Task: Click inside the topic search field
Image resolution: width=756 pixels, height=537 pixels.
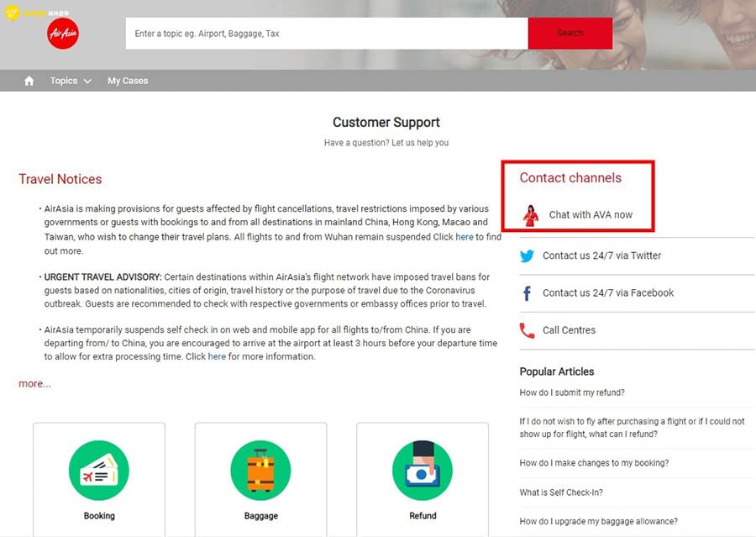Action: click(x=326, y=34)
